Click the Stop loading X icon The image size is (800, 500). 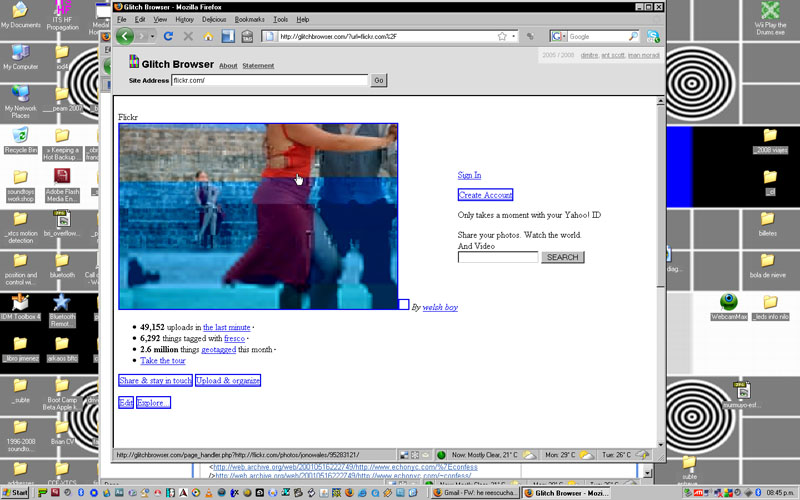click(x=188, y=36)
